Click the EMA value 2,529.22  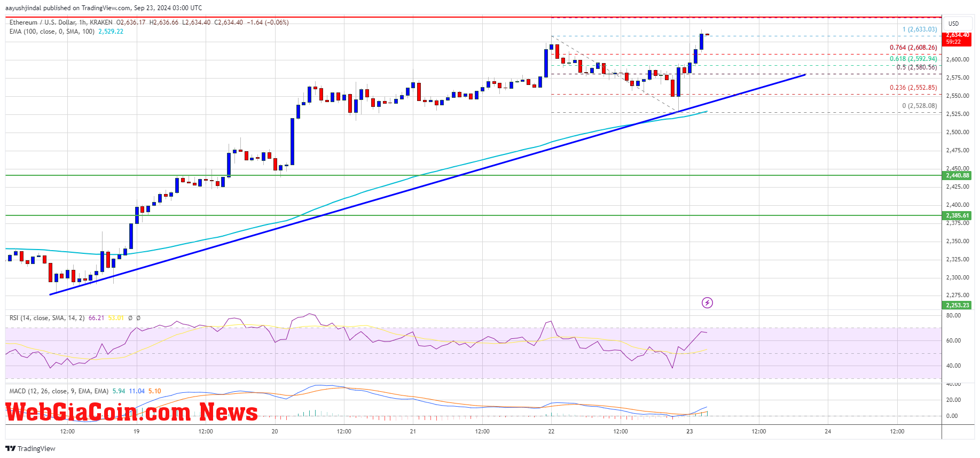111,32
